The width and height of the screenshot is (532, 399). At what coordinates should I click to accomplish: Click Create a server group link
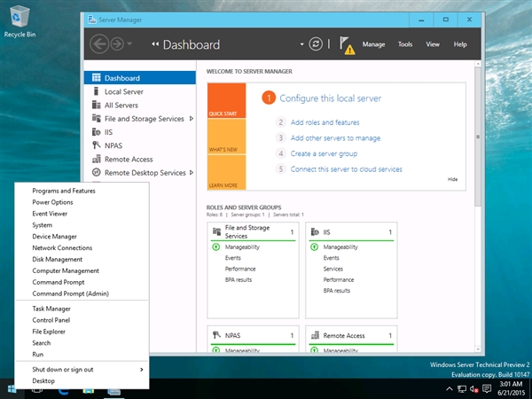pyautogui.click(x=324, y=153)
